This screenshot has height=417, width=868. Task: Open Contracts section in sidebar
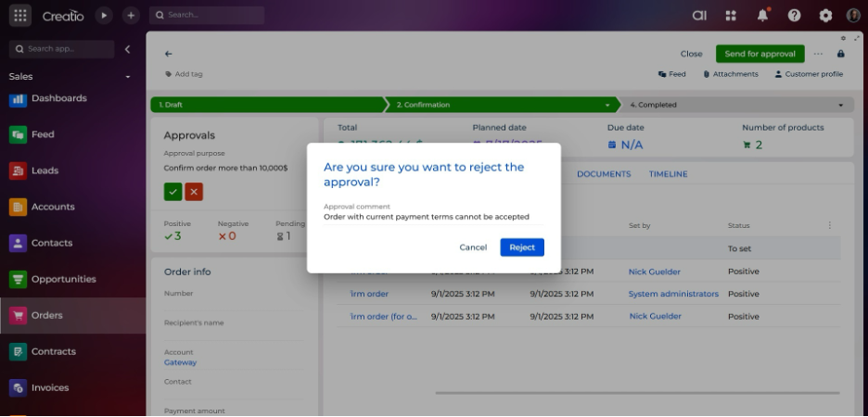point(53,351)
